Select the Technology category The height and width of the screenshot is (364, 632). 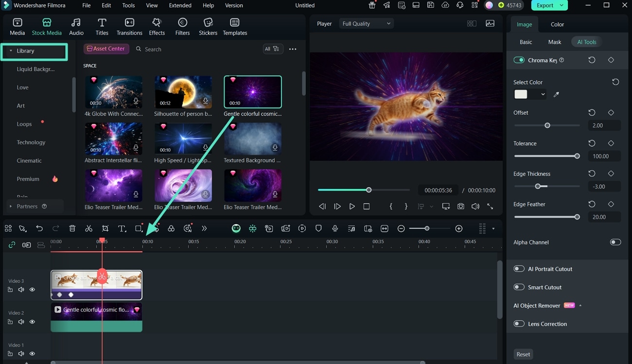tap(31, 142)
